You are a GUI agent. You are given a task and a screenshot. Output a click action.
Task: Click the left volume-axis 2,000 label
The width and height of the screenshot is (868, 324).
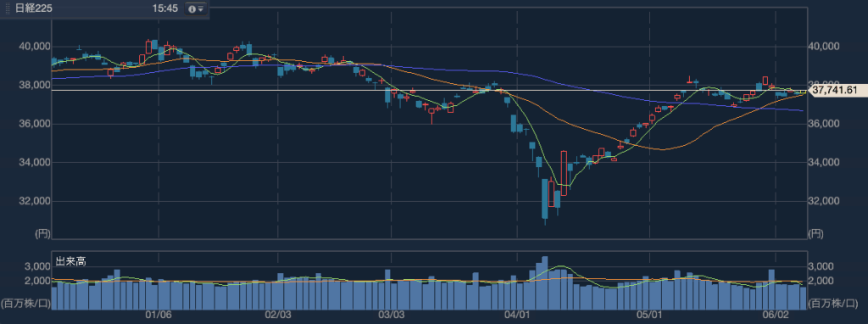pos(38,281)
